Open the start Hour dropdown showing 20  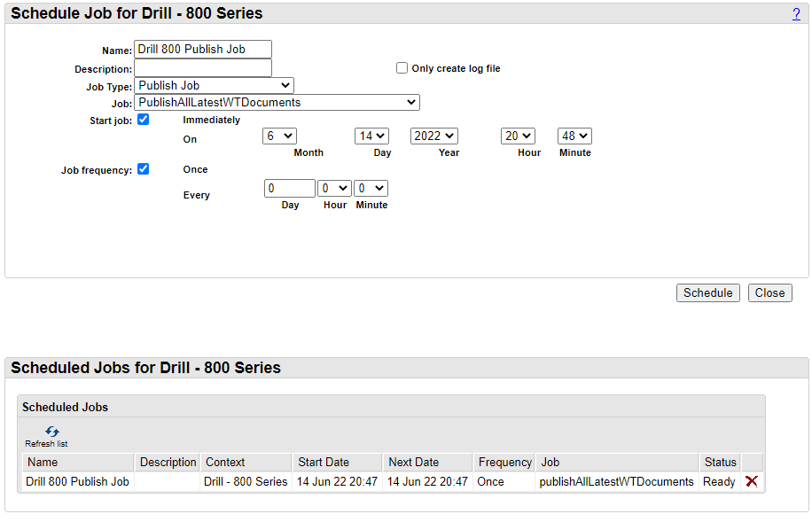518,136
